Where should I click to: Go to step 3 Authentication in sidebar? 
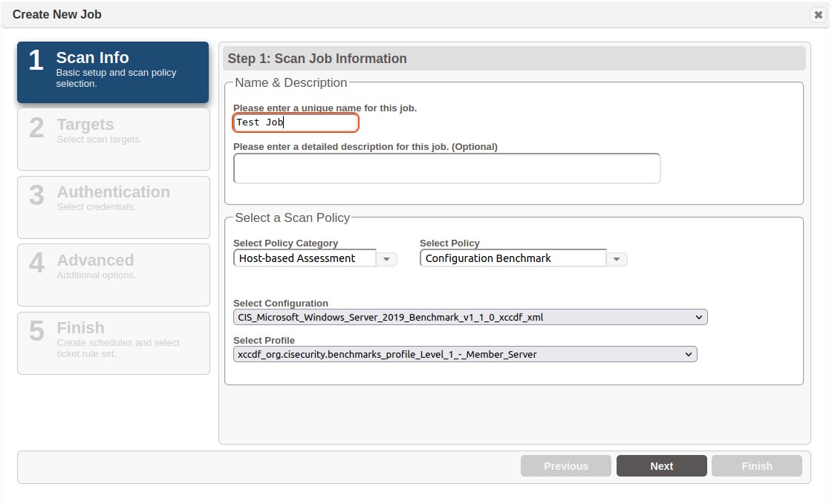click(113, 207)
